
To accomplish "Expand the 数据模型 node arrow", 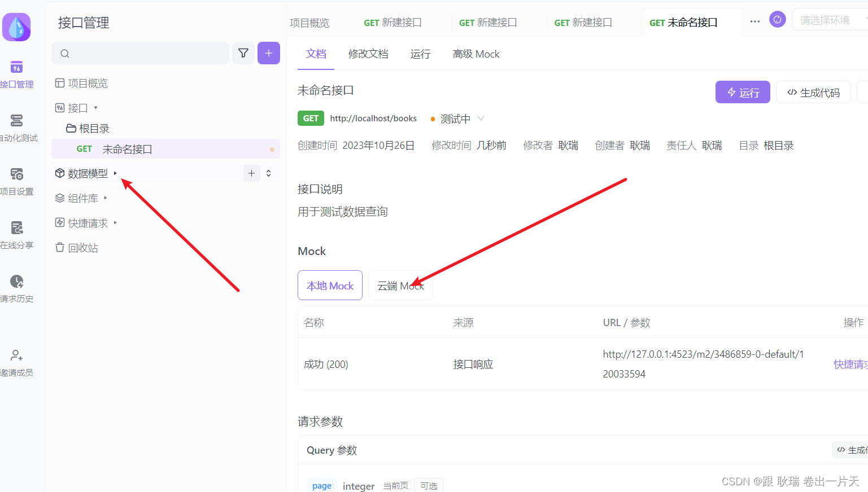I will coord(115,173).
